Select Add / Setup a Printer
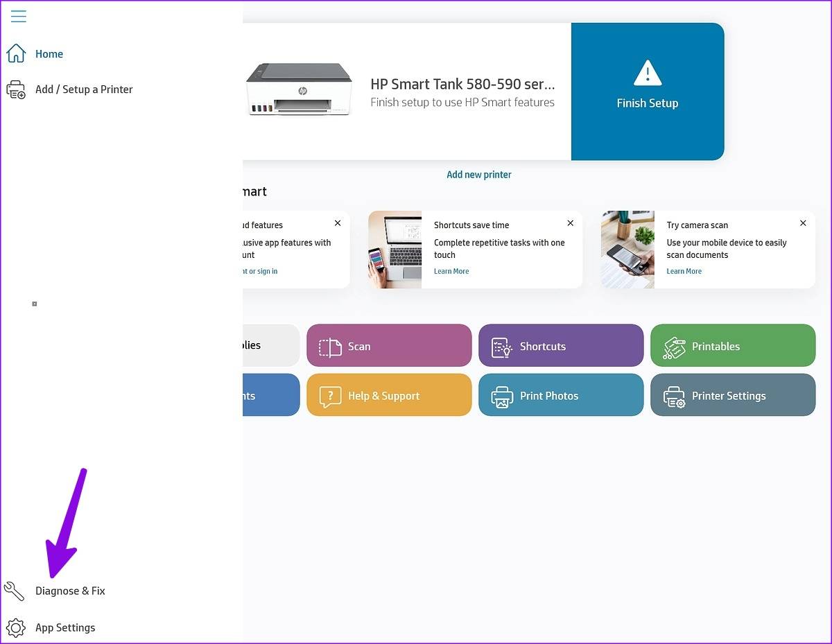This screenshot has height=644, width=832. [x=83, y=89]
